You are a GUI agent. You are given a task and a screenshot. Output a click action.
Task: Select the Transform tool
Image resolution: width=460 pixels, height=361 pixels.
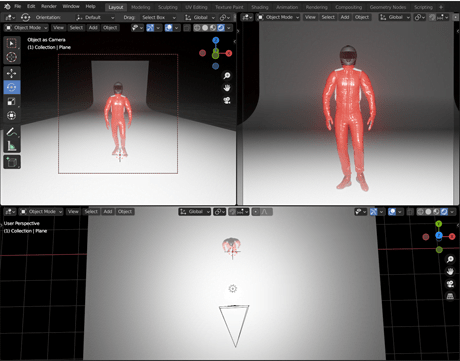click(x=12, y=115)
